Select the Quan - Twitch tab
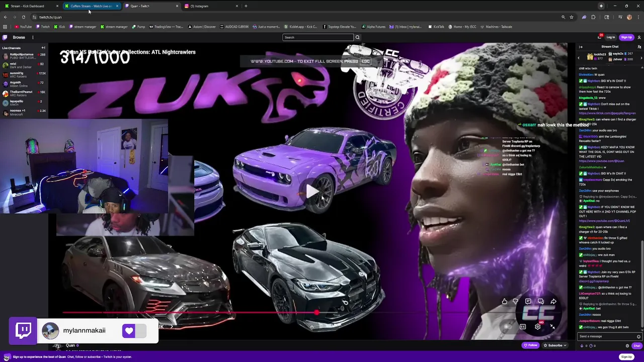 151,6
